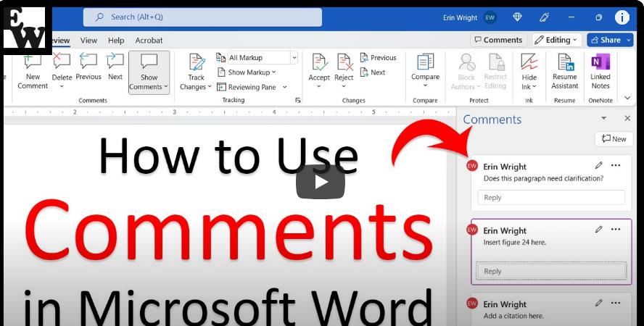The height and width of the screenshot is (326, 644).
Task: Click the Compare documents icon
Action: click(x=425, y=62)
